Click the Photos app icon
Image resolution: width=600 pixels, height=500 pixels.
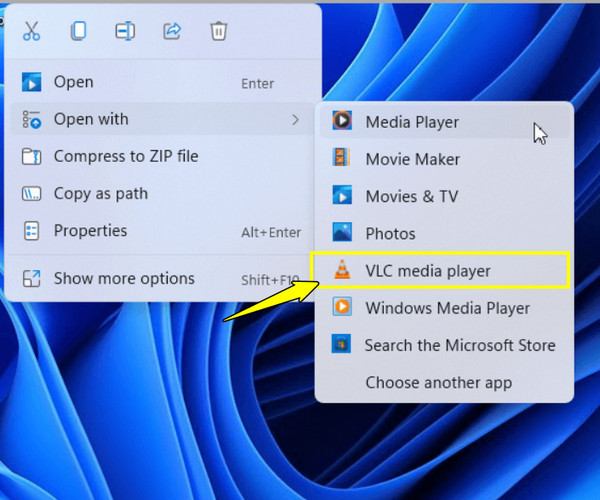point(342,233)
